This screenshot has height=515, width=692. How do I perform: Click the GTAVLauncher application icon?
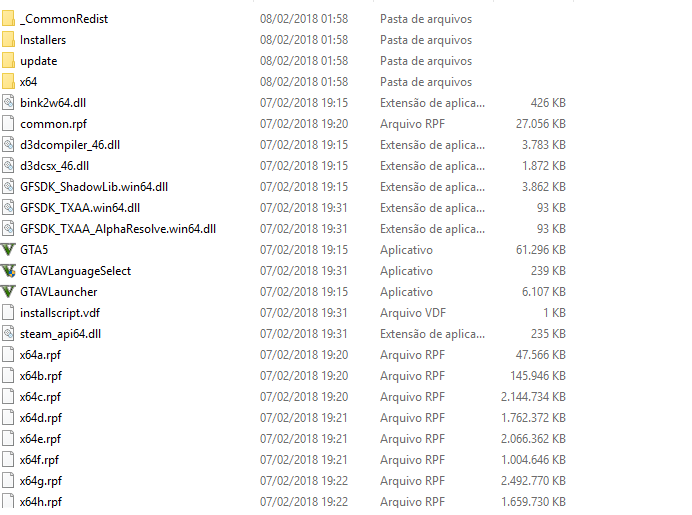click(8, 292)
